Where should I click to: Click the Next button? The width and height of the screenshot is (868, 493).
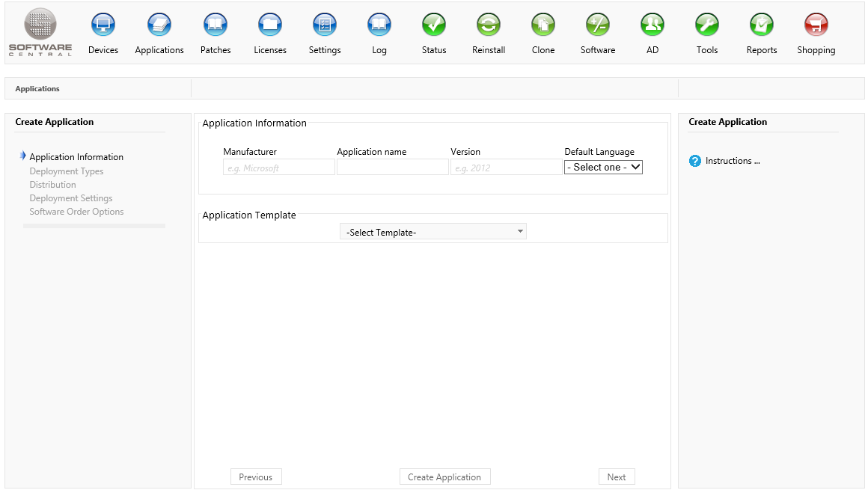point(617,477)
